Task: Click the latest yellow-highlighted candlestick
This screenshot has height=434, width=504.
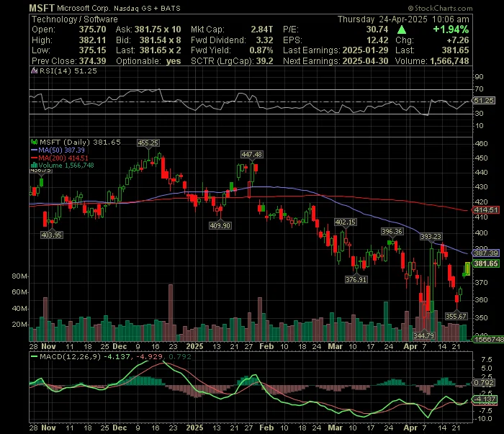Action: [x=467, y=269]
